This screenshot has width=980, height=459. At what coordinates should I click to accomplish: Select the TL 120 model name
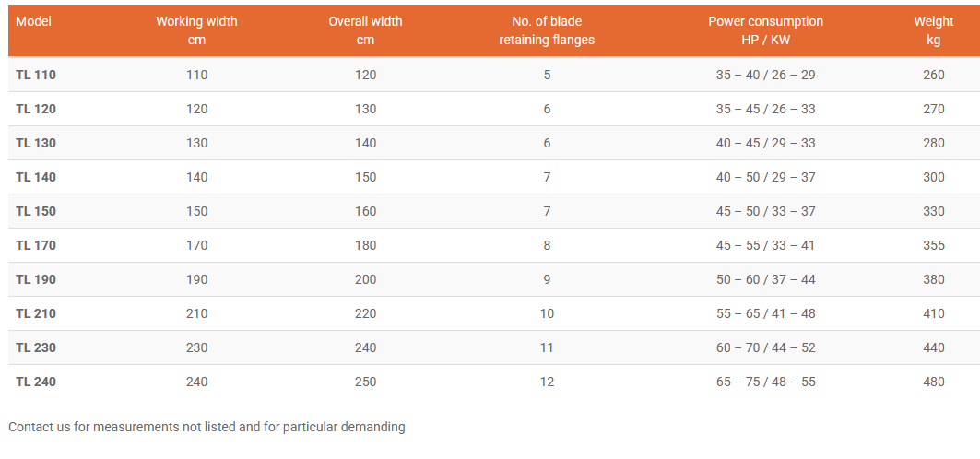tap(36, 109)
